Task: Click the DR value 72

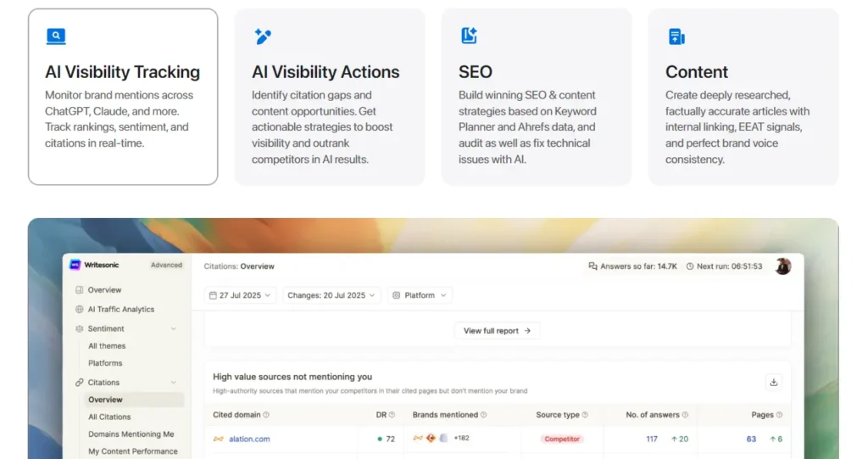Action: [390, 439]
